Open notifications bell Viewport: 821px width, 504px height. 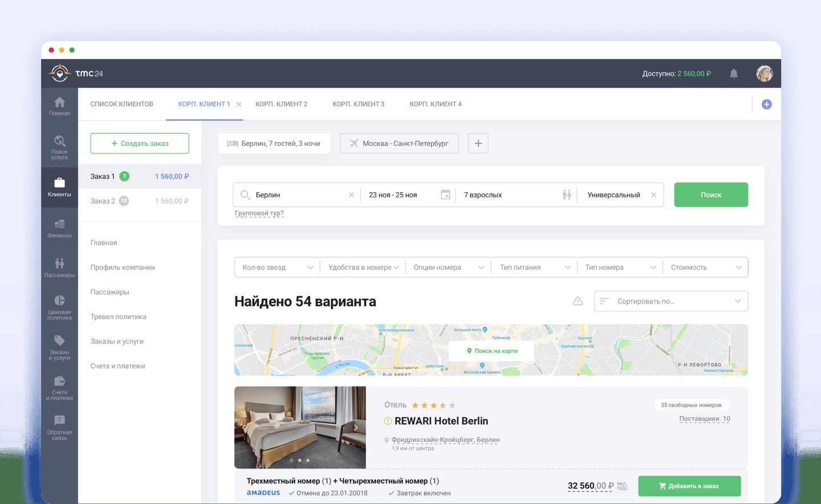pos(734,74)
